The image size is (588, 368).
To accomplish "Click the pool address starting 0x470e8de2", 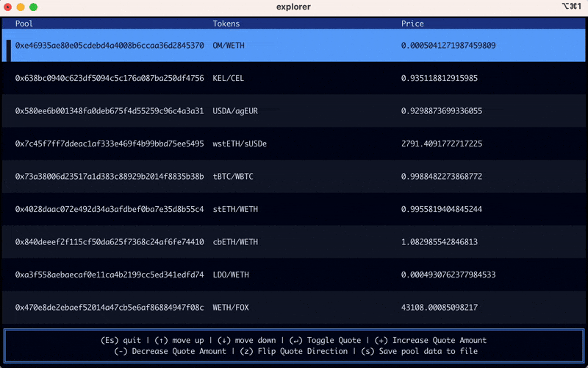I will pos(110,308).
